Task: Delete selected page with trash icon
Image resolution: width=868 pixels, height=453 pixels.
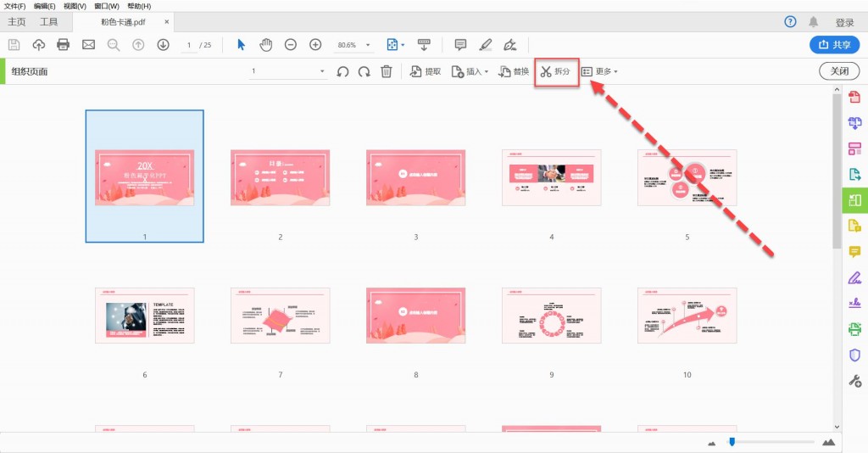Action: point(387,71)
